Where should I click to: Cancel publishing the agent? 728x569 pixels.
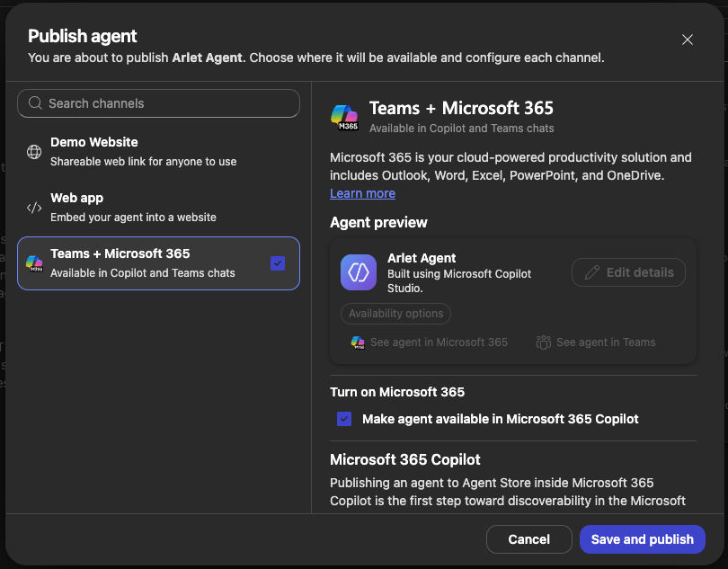click(528, 539)
